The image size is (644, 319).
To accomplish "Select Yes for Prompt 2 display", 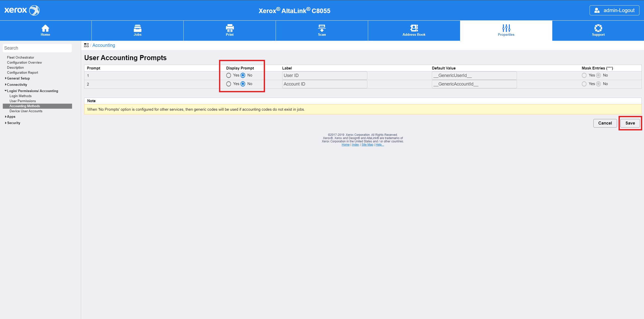I will (229, 84).
